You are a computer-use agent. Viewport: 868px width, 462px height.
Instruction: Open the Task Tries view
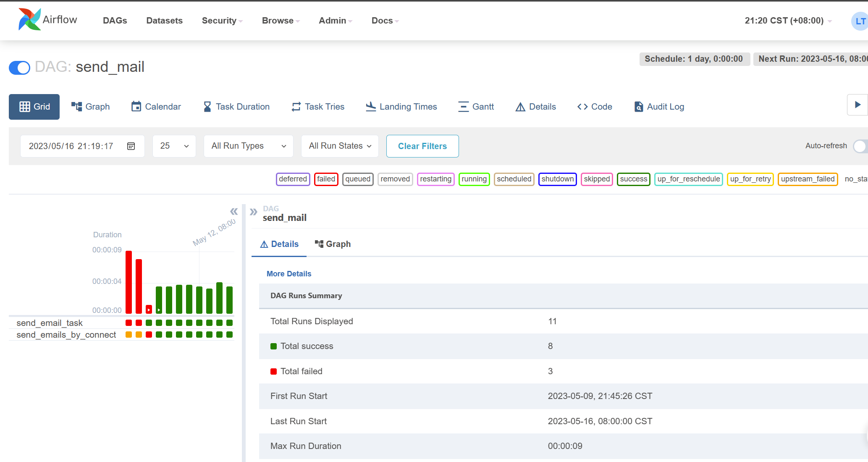tap(318, 107)
